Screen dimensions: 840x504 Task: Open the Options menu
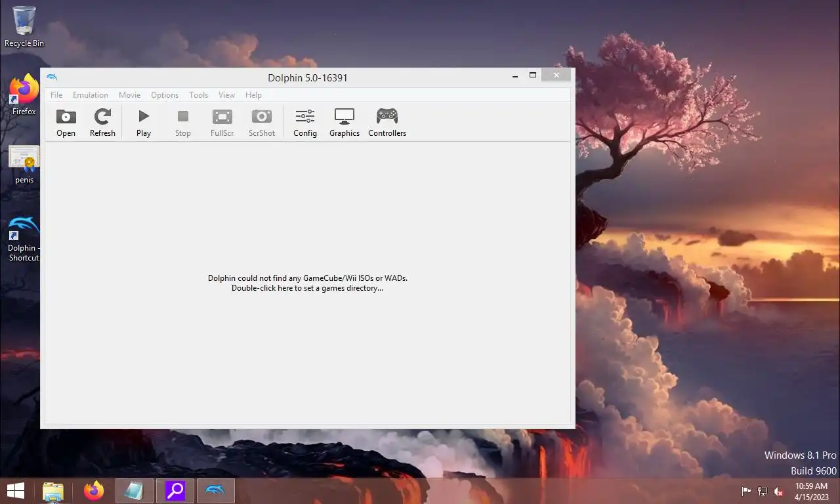[x=165, y=95]
